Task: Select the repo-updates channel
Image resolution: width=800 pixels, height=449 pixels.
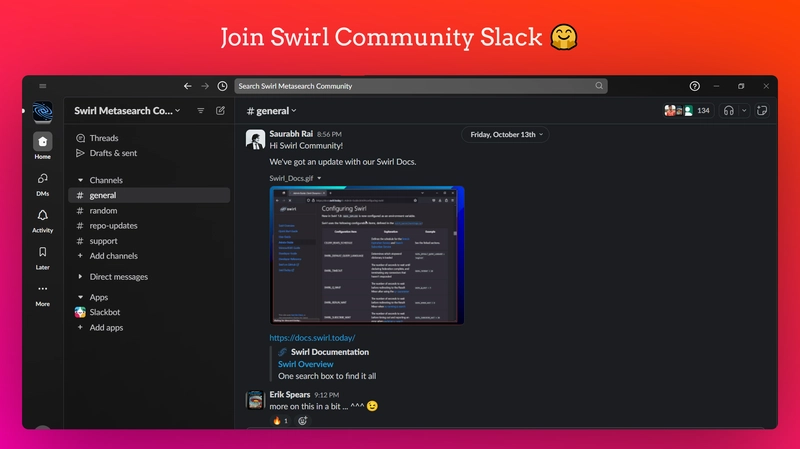Action: click(149, 226)
